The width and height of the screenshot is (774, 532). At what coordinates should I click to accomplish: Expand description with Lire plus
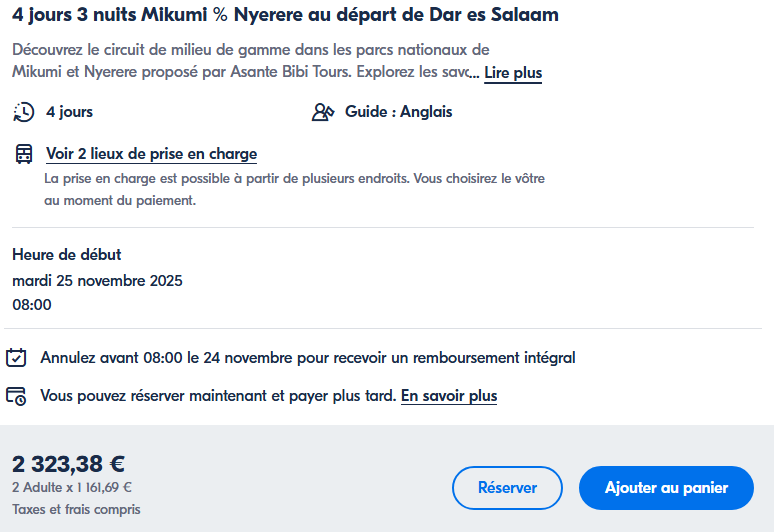point(513,73)
